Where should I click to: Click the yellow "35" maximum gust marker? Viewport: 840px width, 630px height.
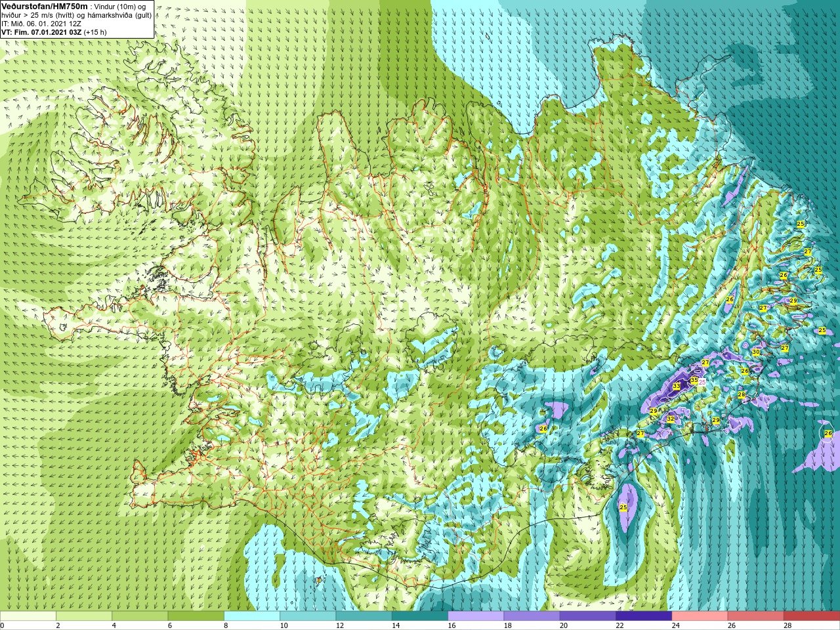pos(694,380)
